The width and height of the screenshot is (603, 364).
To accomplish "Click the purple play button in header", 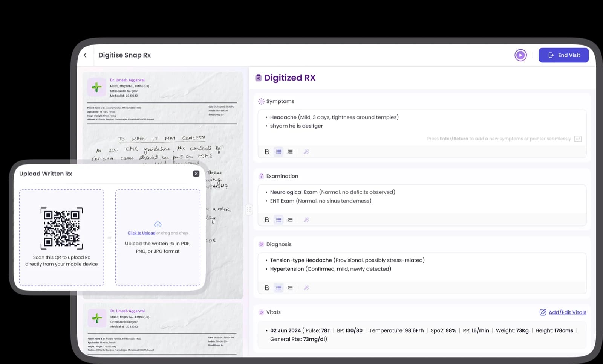I will pyautogui.click(x=520, y=55).
